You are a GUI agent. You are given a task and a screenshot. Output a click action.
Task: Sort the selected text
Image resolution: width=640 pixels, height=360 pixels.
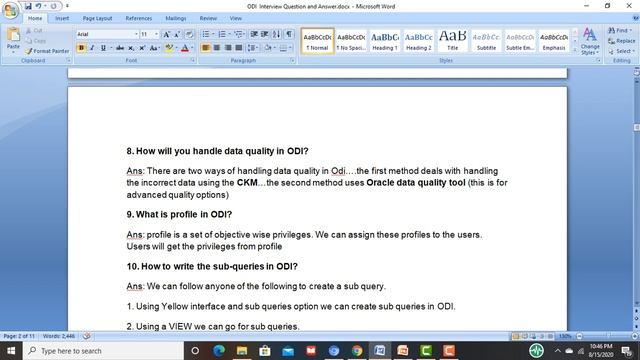(276, 34)
